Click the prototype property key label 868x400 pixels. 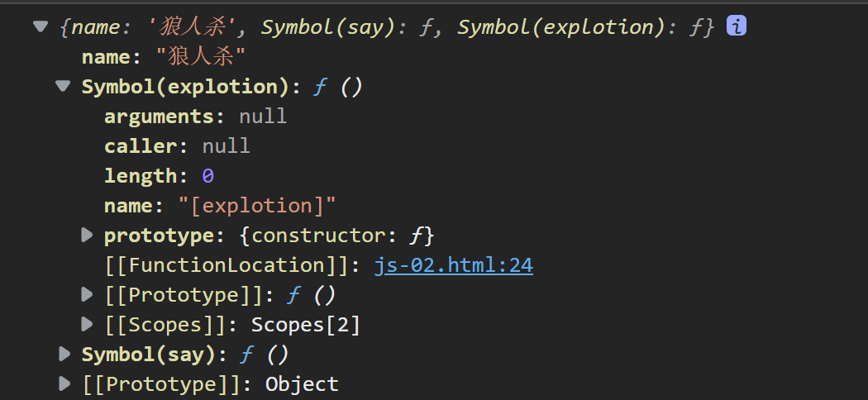pos(159,236)
